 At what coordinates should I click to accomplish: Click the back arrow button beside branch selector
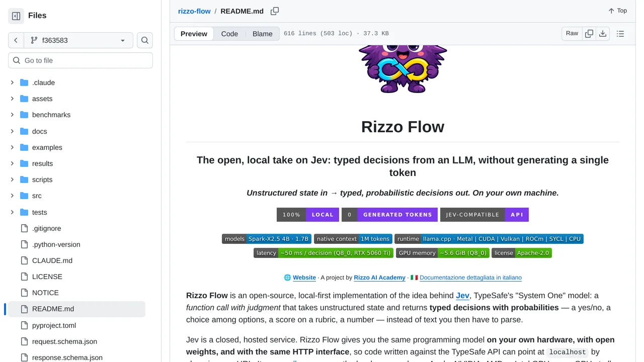pos(16,40)
